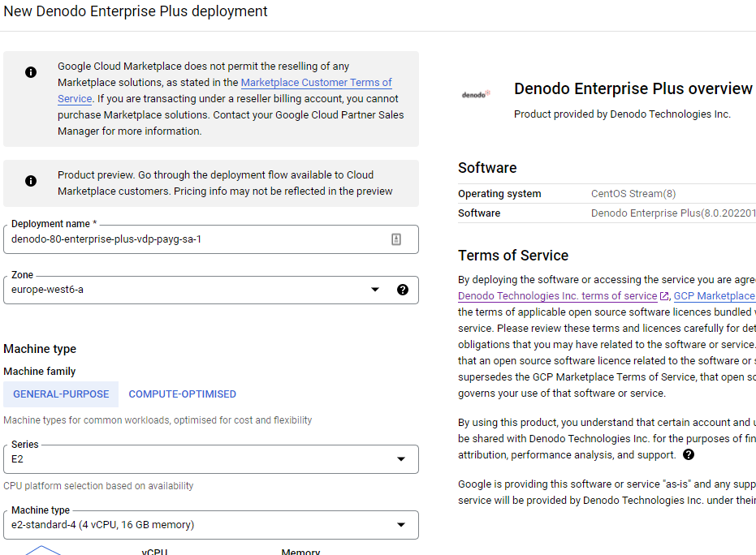The height and width of the screenshot is (555, 756).
Task: Click the Deployment name input field
Action: [x=210, y=239]
